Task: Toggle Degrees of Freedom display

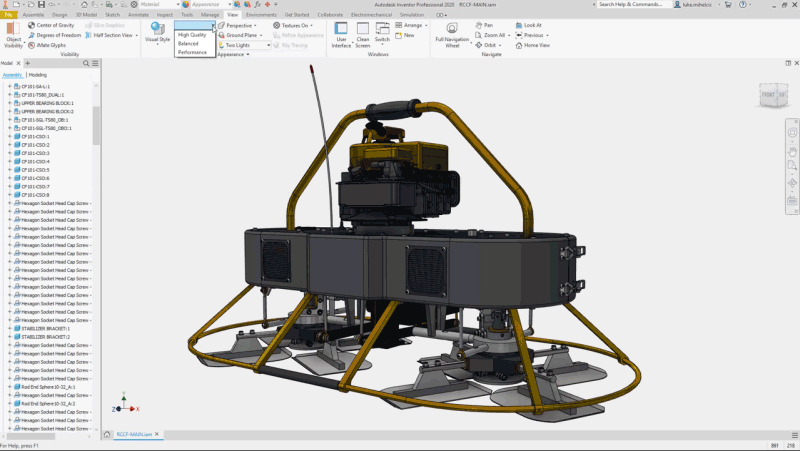Action: pos(55,35)
